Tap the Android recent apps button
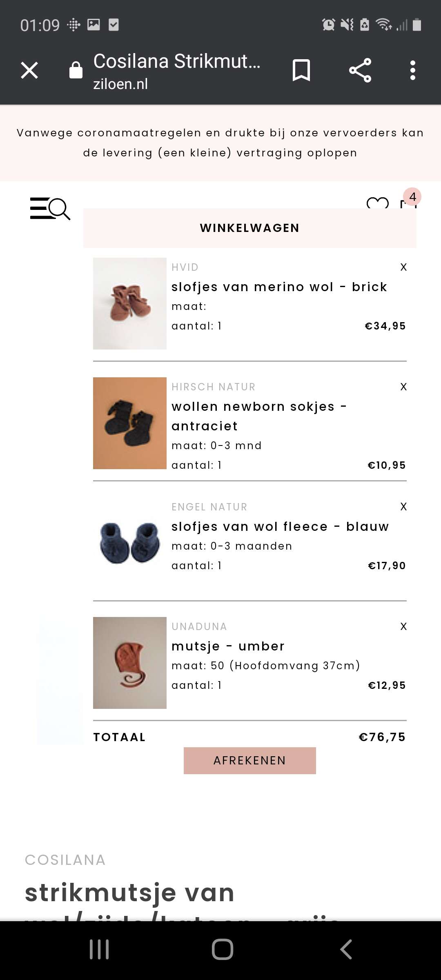 [x=99, y=949]
